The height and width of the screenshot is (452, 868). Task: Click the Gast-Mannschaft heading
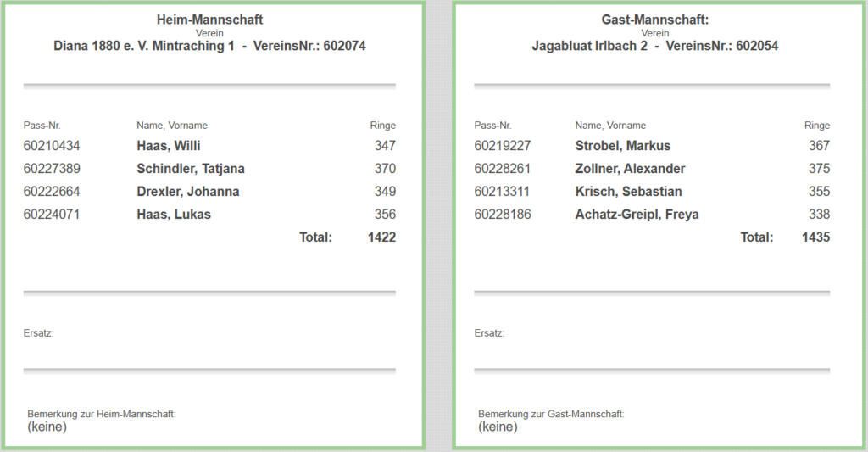click(x=654, y=19)
